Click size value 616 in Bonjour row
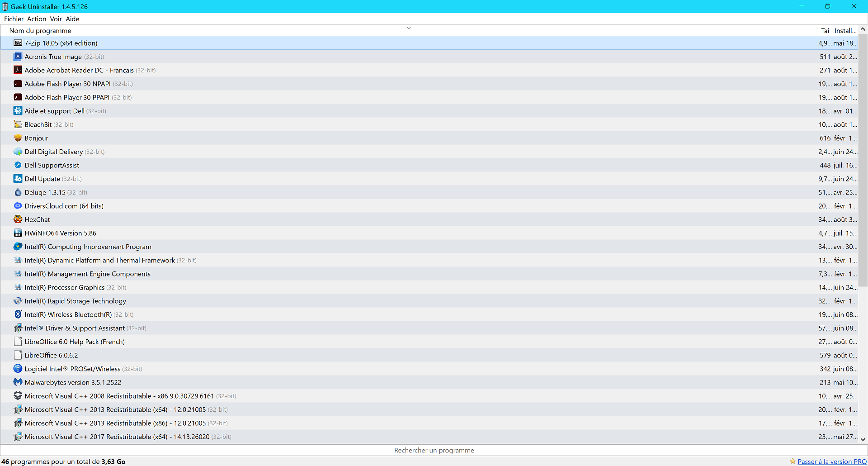Viewport: 868px width, 466px height. (825, 138)
